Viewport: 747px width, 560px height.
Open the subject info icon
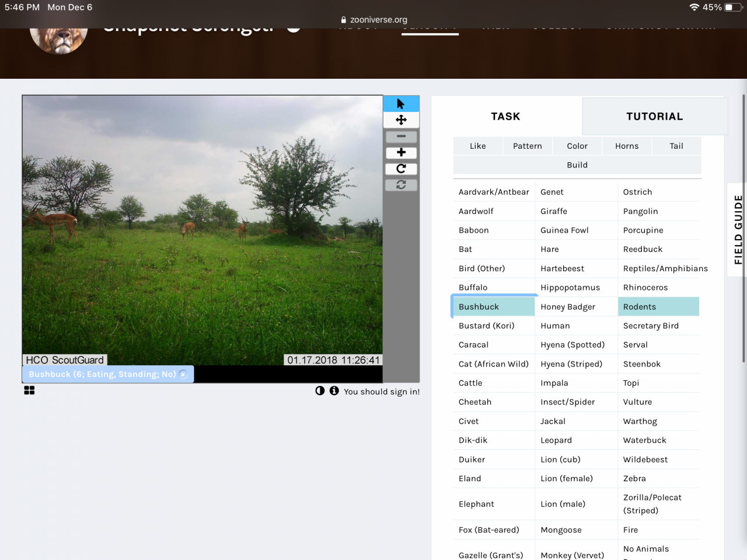pyautogui.click(x=334, y=391)
